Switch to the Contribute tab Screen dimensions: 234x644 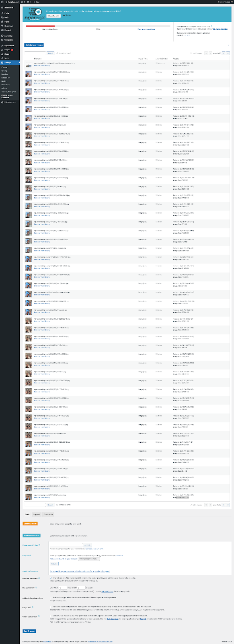tap(48, 514)
